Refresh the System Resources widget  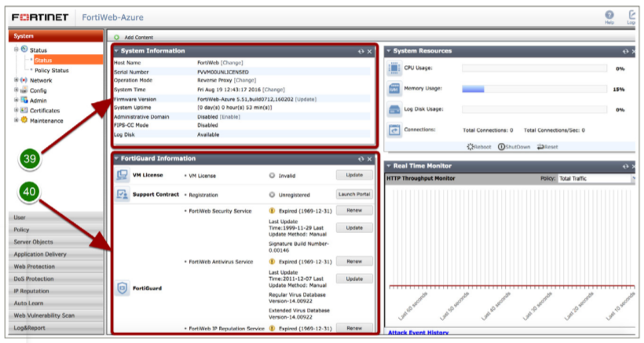point(625,51)
